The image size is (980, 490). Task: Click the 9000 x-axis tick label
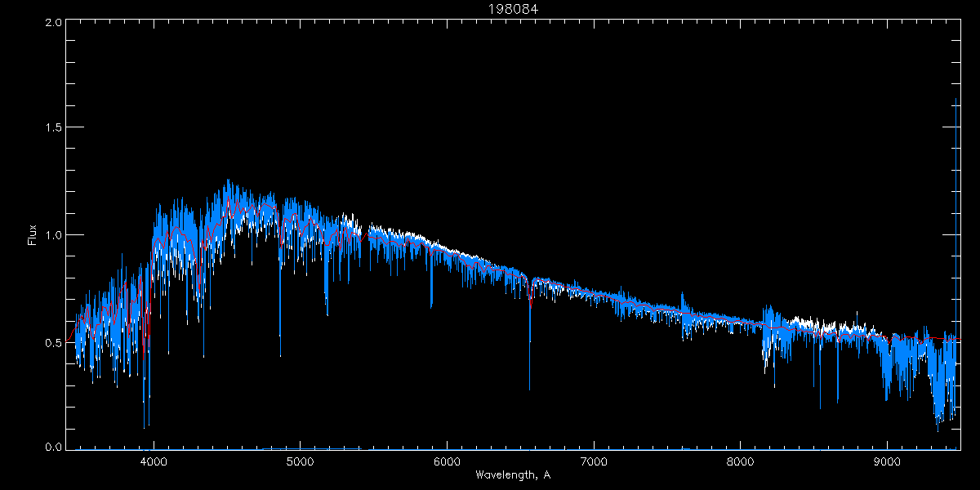(887, 461)
